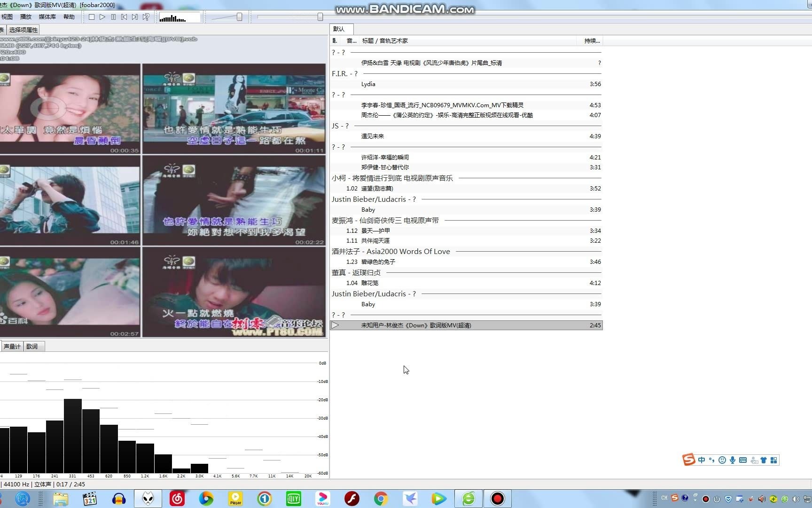Select 周杰伦《蒲公英的约定》 track

(x=466, y=115)
